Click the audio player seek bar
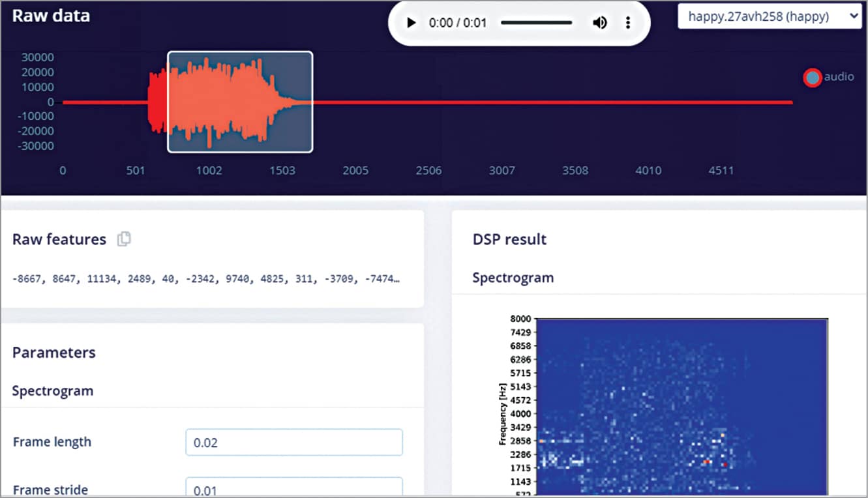The width and height of the screenshot is (868, 498). click(x=536, y=23)
